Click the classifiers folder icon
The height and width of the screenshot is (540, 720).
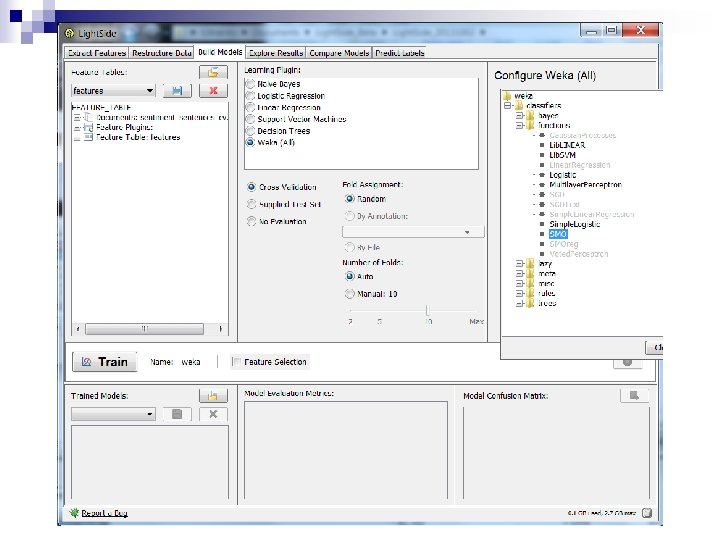tap(519, 106)
